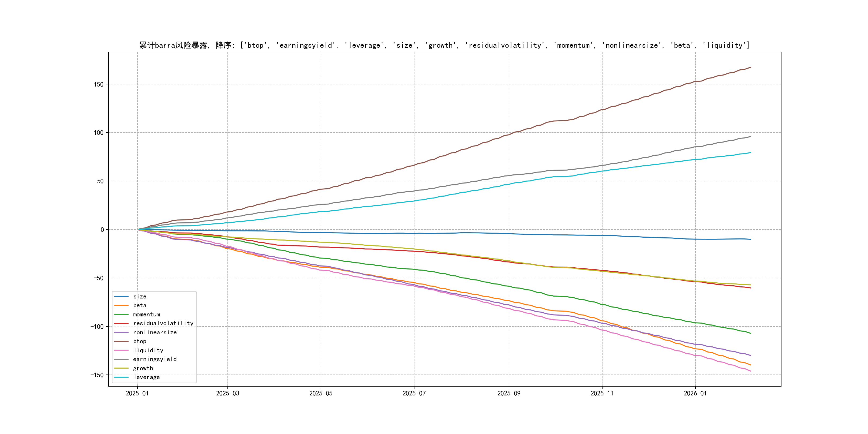Select the growth legend label

click(x=143, y=368)
